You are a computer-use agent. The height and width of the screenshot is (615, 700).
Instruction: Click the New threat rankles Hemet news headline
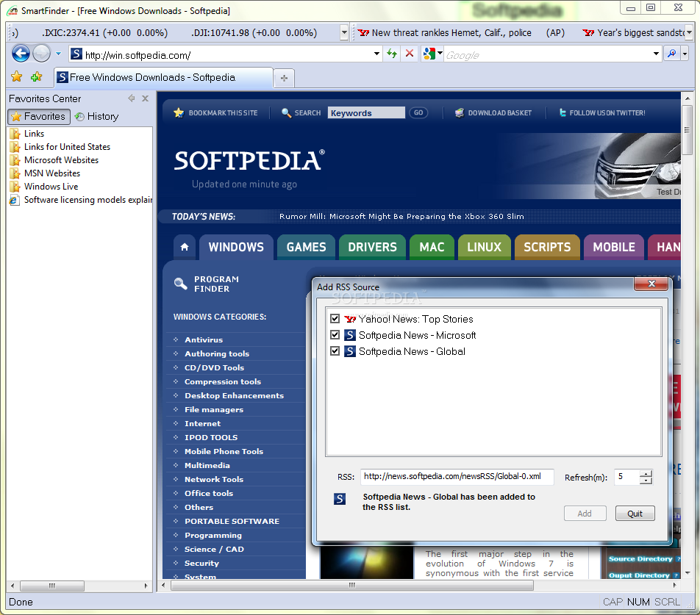(x=451, y=32)
